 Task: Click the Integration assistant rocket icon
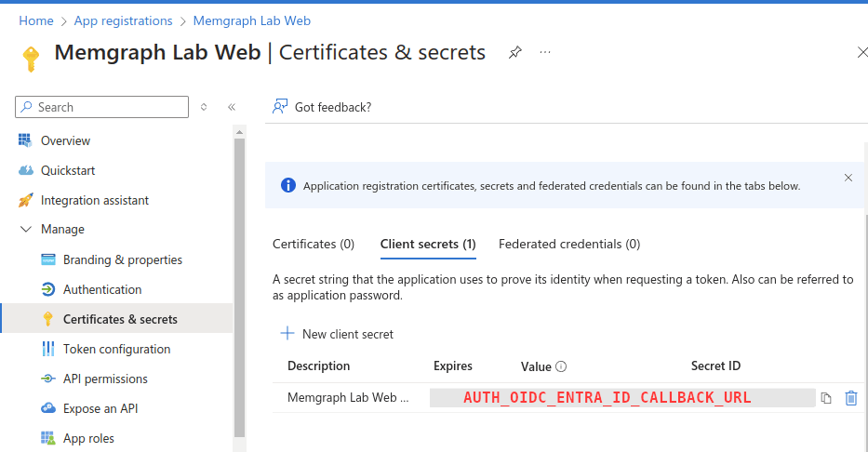25,200
